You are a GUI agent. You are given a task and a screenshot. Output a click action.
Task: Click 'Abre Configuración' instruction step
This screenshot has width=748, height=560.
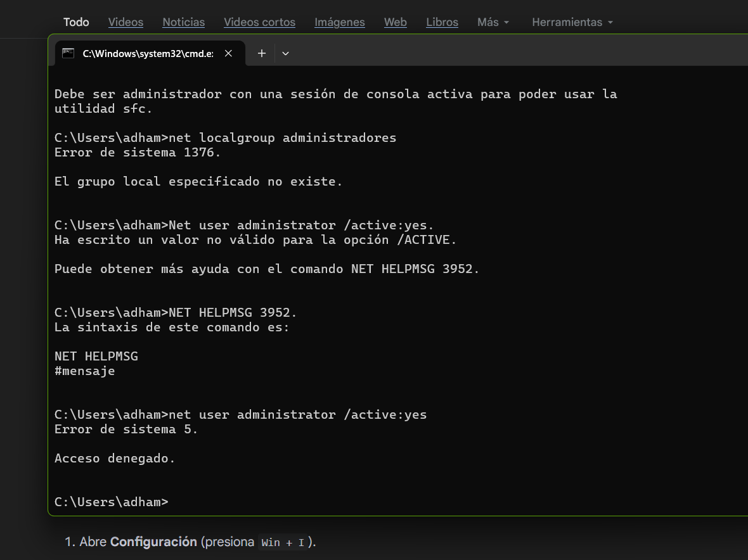[190, 542]
